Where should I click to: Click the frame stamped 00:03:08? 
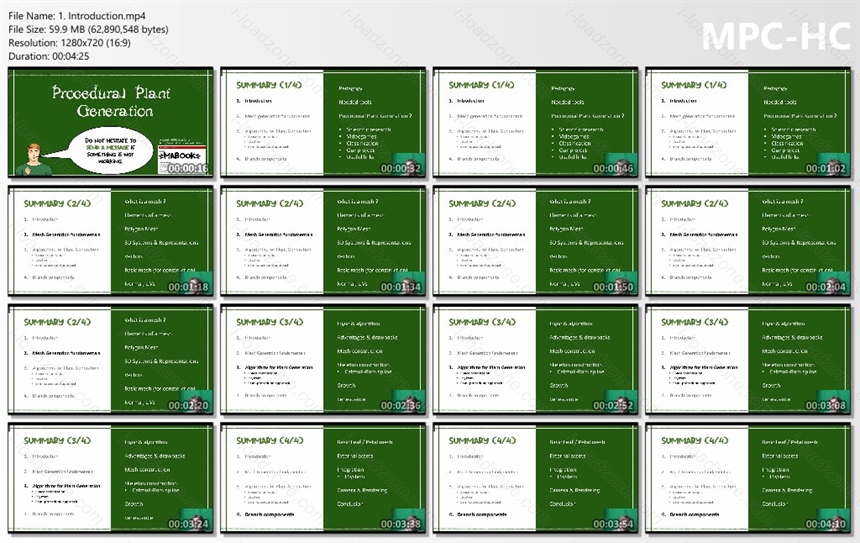tap(748, 360)
